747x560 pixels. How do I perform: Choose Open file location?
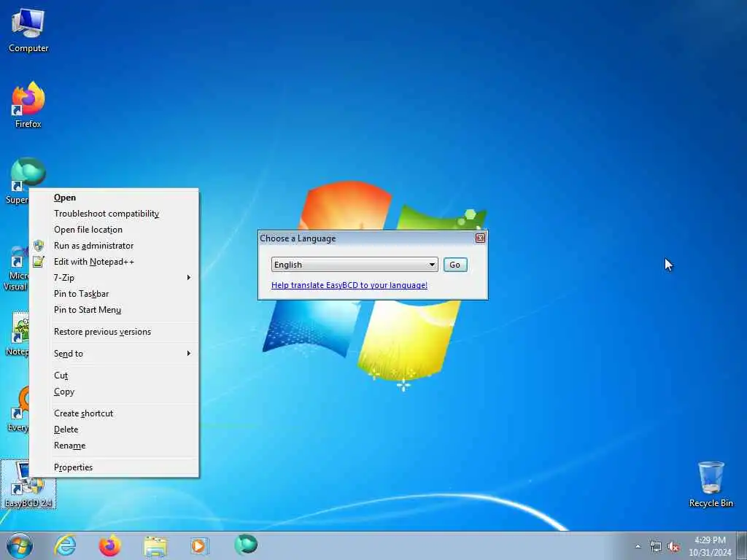(x=114, y=230)
